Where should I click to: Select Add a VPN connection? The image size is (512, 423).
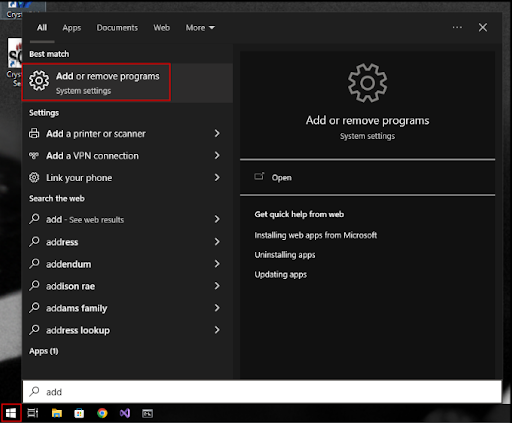(92, 156)
